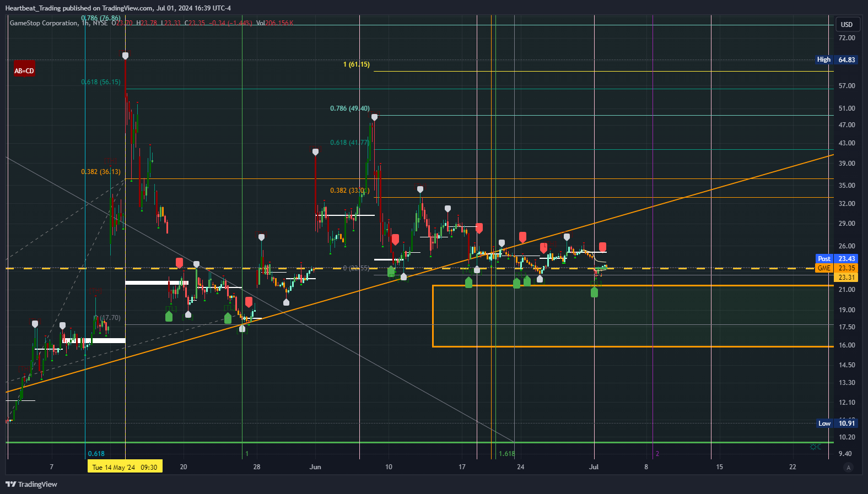This screenshot has height=494, width=868.
Task: Click the 35.00 price axis label
Action: pyautogui.click(x=847, y=186)
